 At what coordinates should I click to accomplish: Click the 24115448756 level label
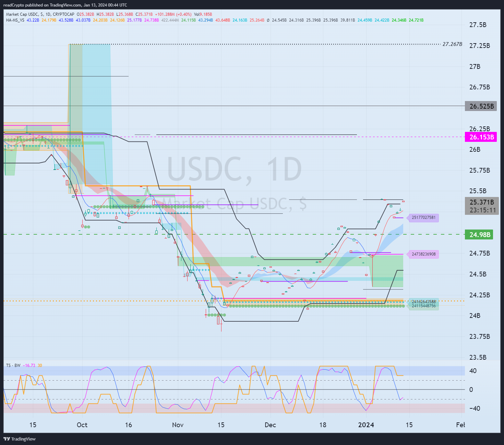point(423,306)
